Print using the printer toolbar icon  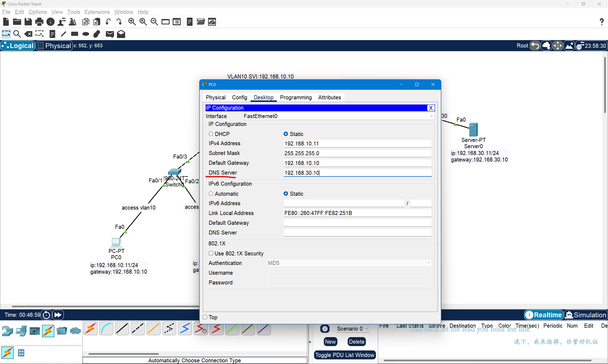click(39, 22)
